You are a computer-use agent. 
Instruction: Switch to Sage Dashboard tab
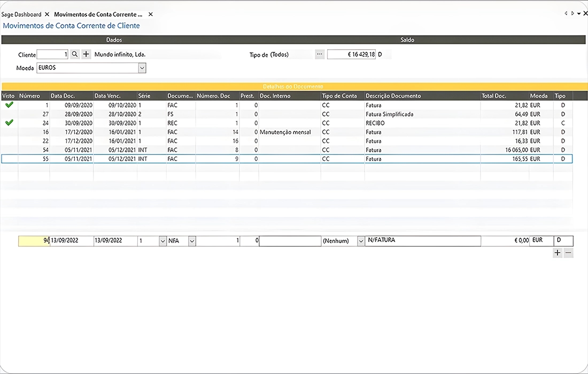click(x=21, y=14)
